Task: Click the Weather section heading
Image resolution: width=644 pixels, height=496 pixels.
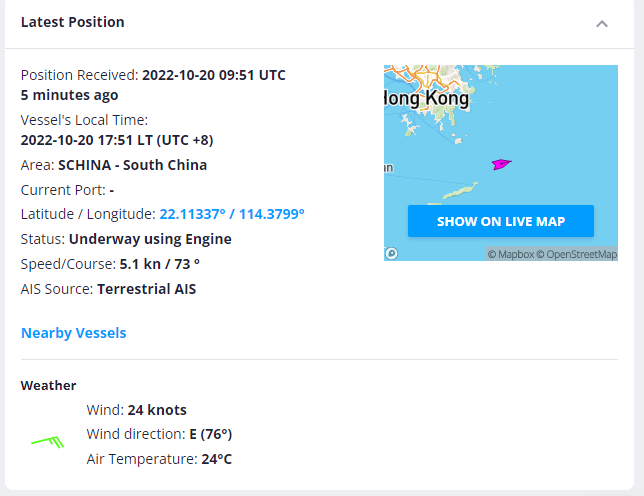Action: pyautogui.click(x=49, y=385)
